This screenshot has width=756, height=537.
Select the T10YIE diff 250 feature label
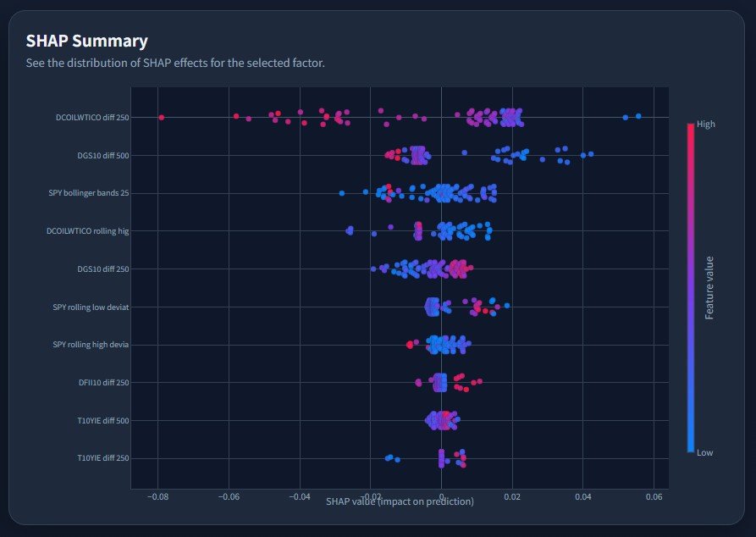click(x=103, y=458)
